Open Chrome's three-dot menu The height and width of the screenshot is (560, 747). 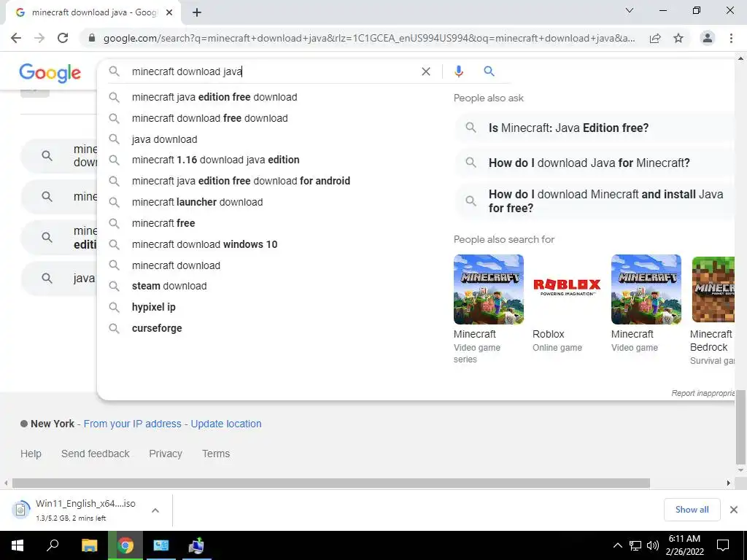tap(731, 38)
